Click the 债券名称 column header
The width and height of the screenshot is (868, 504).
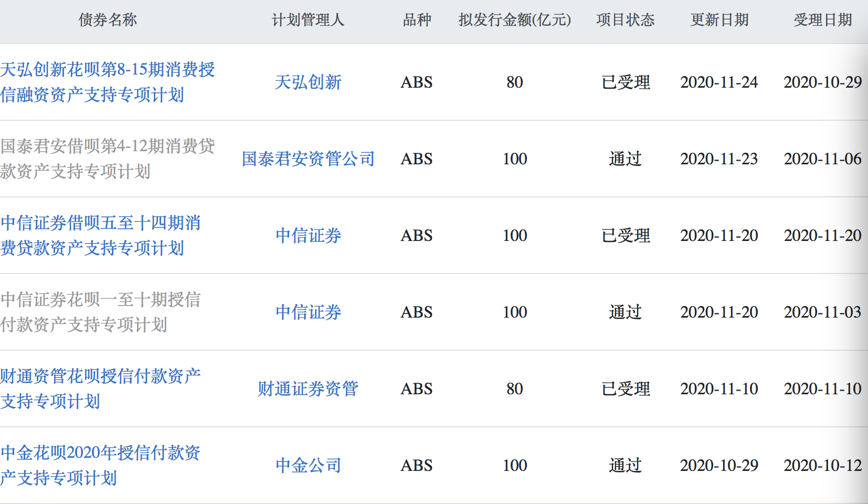click(x=108, y=20)
